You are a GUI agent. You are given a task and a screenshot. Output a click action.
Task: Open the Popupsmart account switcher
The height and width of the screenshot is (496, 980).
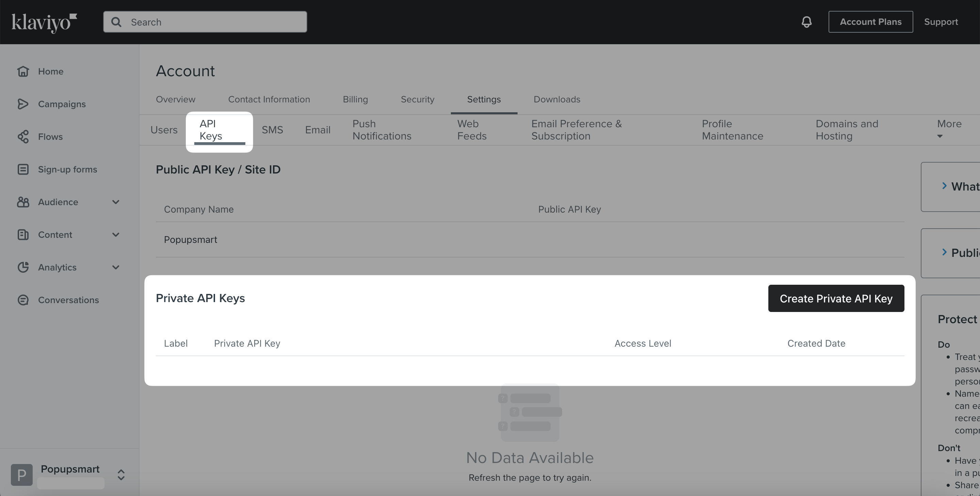point(120,474)
